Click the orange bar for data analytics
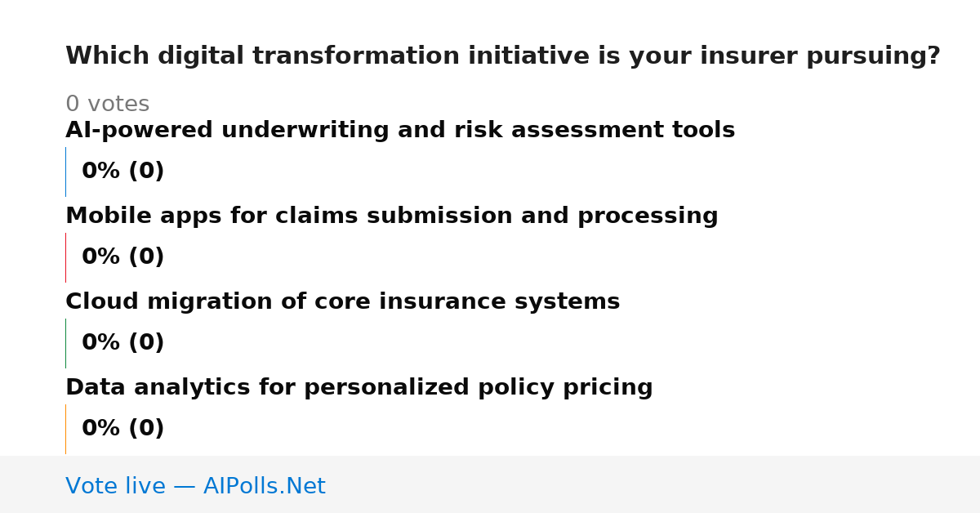The height and width of the screenshot is (513, 980). (65, 429)
